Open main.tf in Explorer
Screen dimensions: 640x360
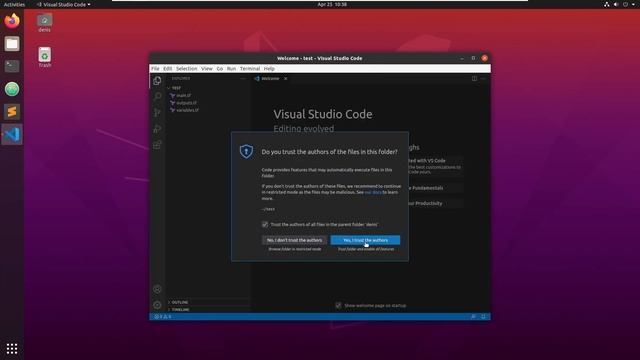pyautogui.click(x=183, y=96)
